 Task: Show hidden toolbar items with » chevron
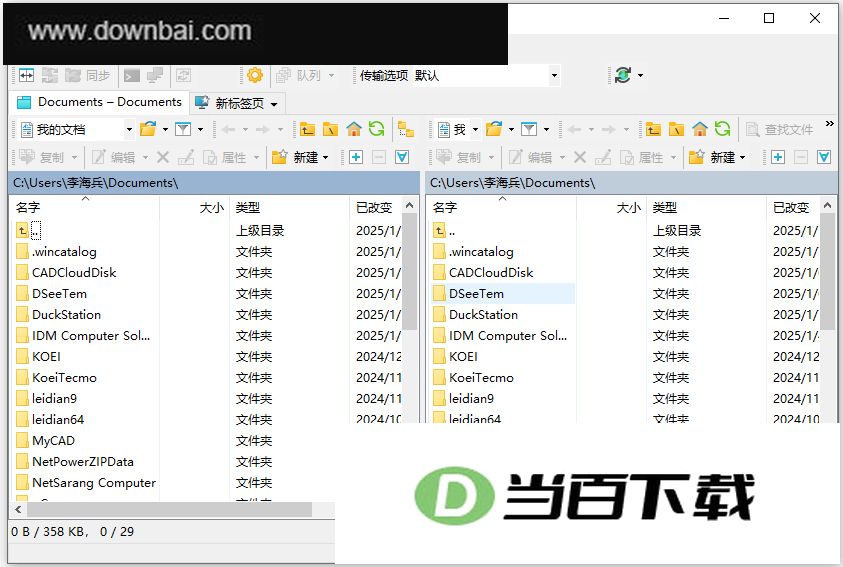(x=830, y=124)
